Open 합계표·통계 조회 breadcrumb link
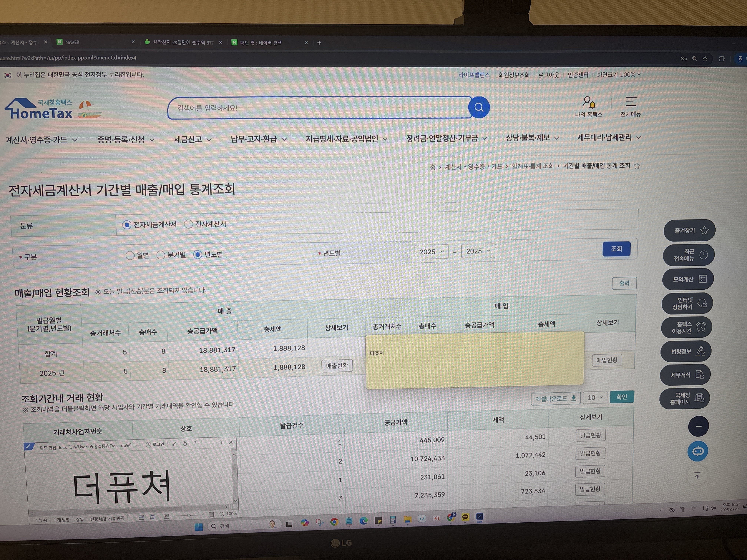 tap(533, 166)
